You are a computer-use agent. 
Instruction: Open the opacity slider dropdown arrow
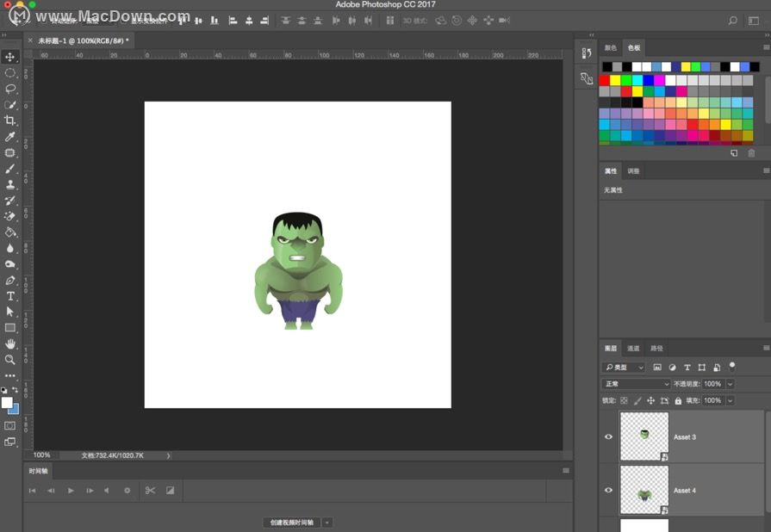(x=731, y=384)
